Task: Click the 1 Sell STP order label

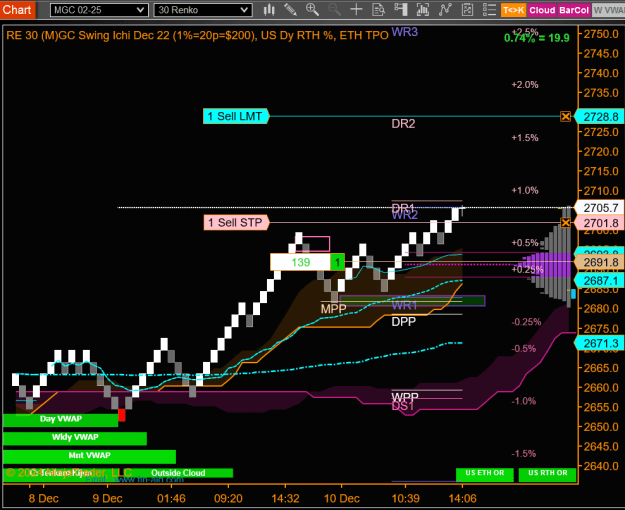Action: (x=236, y=223)
